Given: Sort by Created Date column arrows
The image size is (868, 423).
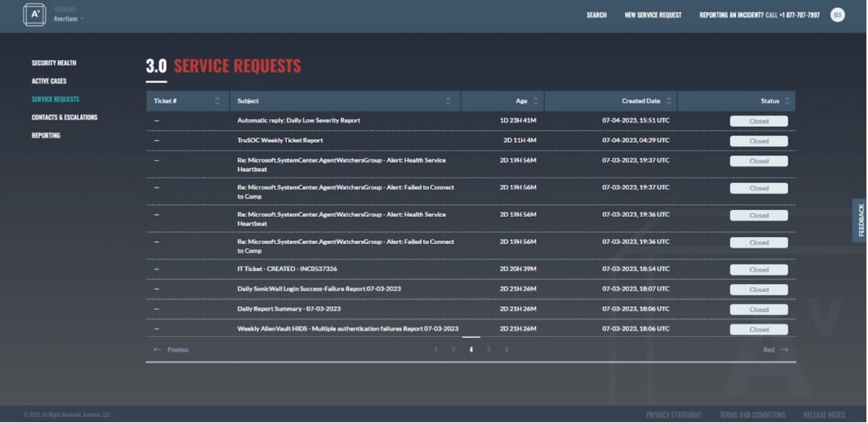Looking at the screenshot, I should (x=668, y=101).
